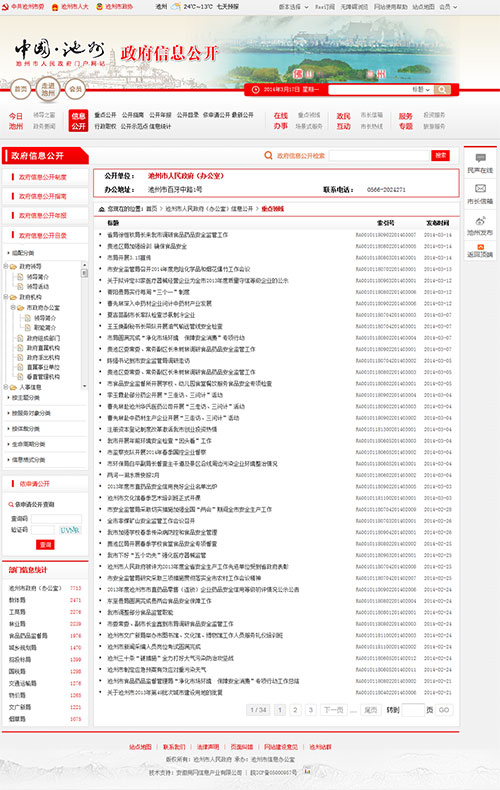Open the 版本选择 dropdown
500x790 pixels.
(x=293, y=7)
